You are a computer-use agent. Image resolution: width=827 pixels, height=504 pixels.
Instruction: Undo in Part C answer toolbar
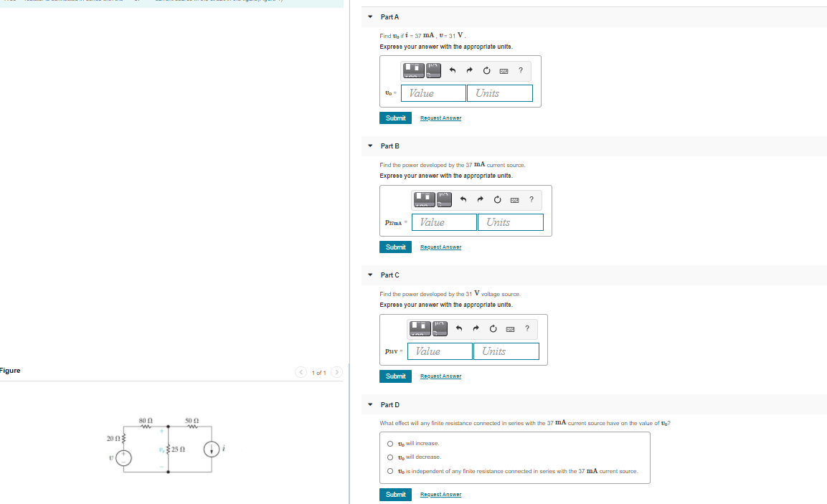(459, 328)
